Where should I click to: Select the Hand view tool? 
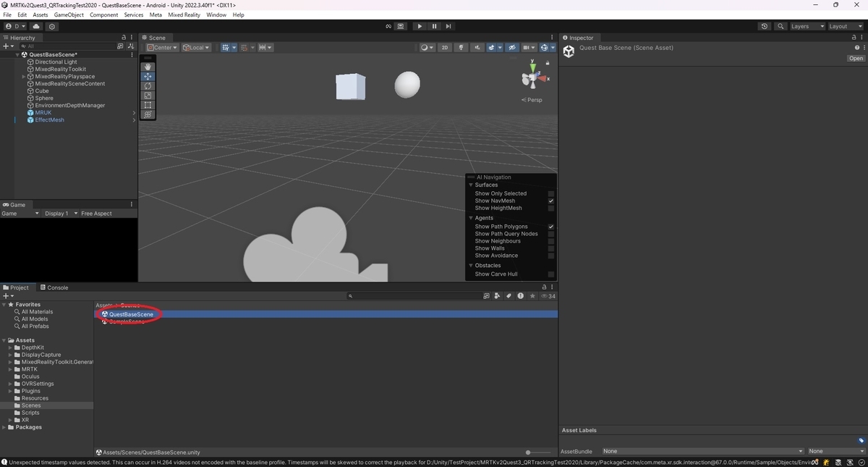pyautogui.click(x=148, y=67)
